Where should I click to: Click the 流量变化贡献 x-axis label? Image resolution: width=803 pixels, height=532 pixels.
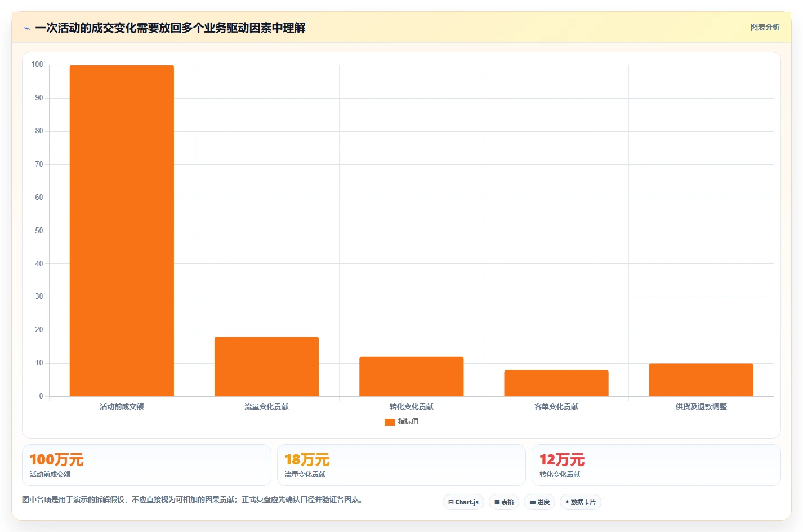point(266,406)
